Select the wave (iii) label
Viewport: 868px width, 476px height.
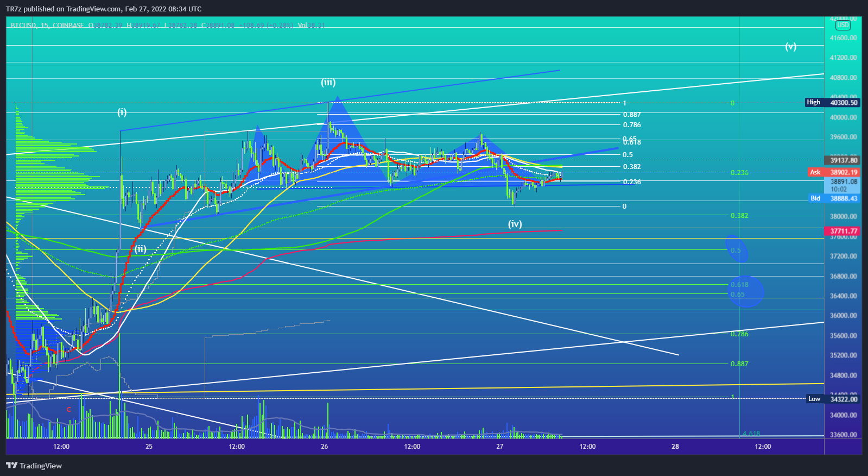point(328,82)
